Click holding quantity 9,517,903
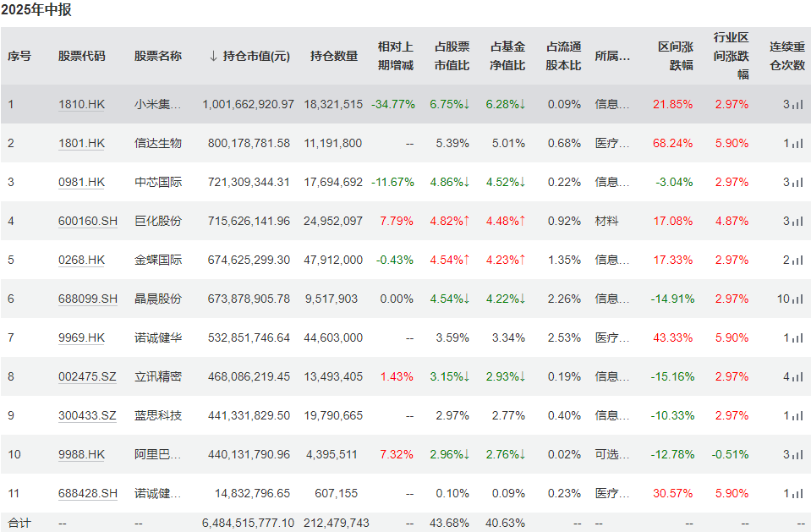811x532 pixels. [332, 299]
